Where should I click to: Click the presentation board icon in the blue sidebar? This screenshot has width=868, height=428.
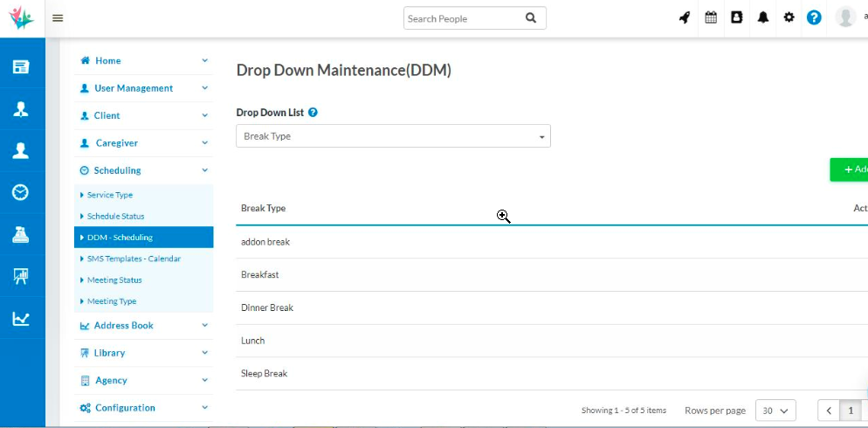point(21,276)
